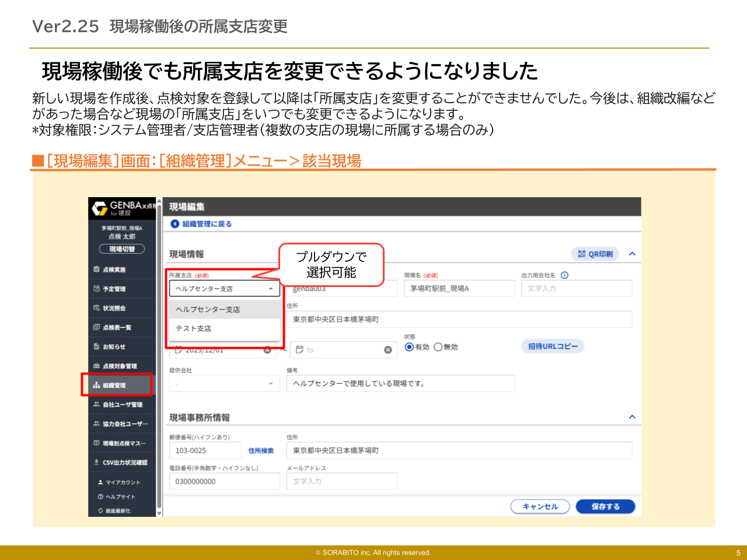
Task: Click the 住所検索 link
Action: coord(261,451)
